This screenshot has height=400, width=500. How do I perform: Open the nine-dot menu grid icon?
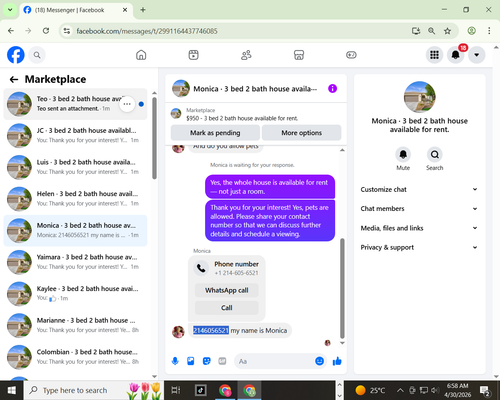(434, 55)
